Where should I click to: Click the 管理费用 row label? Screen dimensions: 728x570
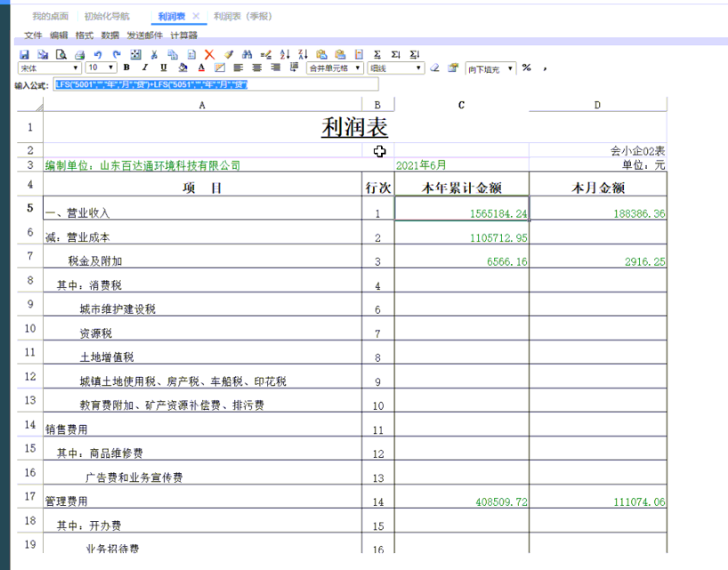(67, 502)
